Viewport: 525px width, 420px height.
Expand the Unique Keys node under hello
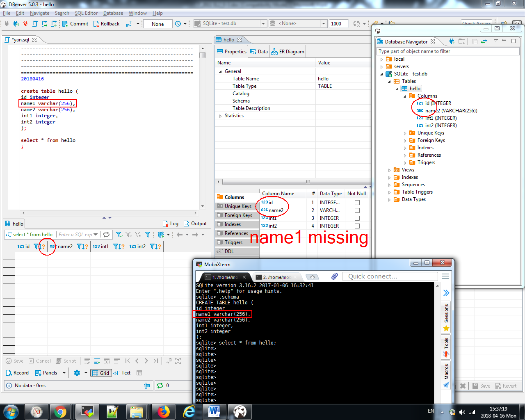(405, 132)
